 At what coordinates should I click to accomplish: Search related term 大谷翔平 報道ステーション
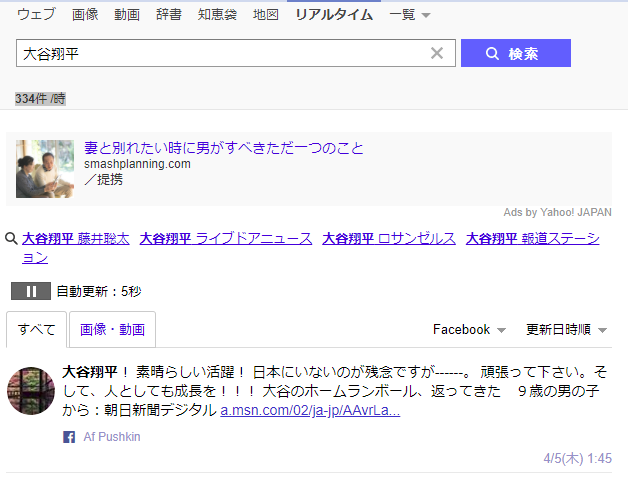tap(532, 238)
